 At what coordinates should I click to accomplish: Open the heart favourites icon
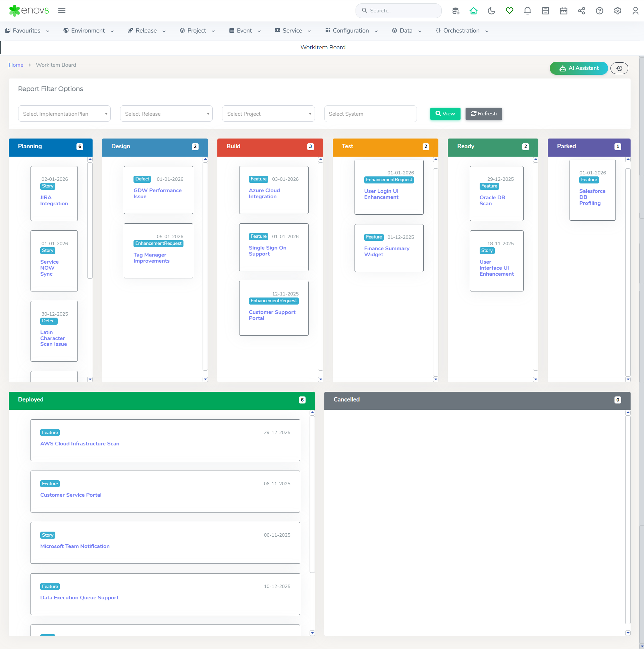point(509,11)
